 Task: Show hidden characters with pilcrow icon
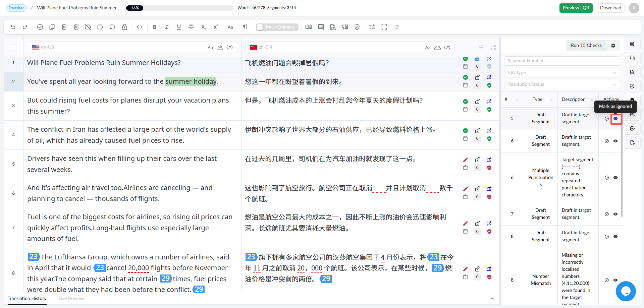[245, 27]
